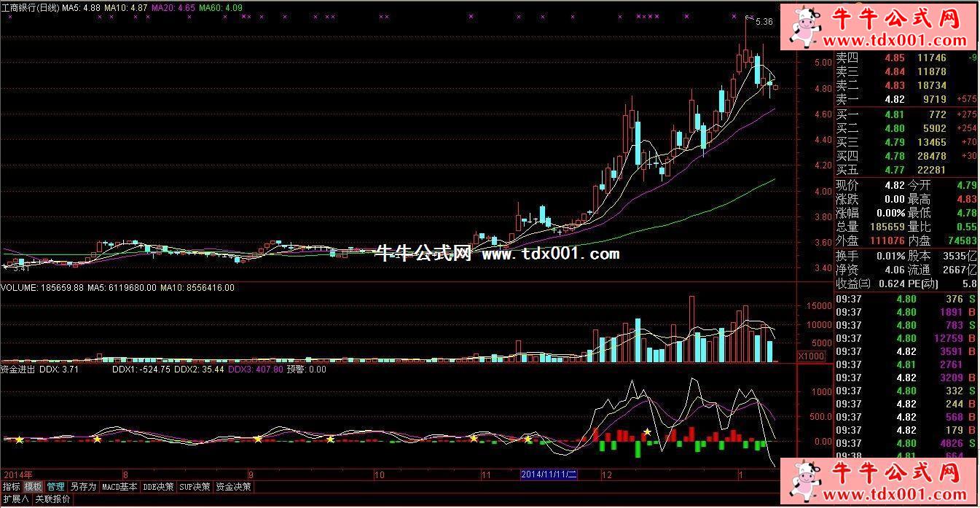Click the 资金进出 indicator label
This screenshot has width=980, height=508.
click(19, 370)
